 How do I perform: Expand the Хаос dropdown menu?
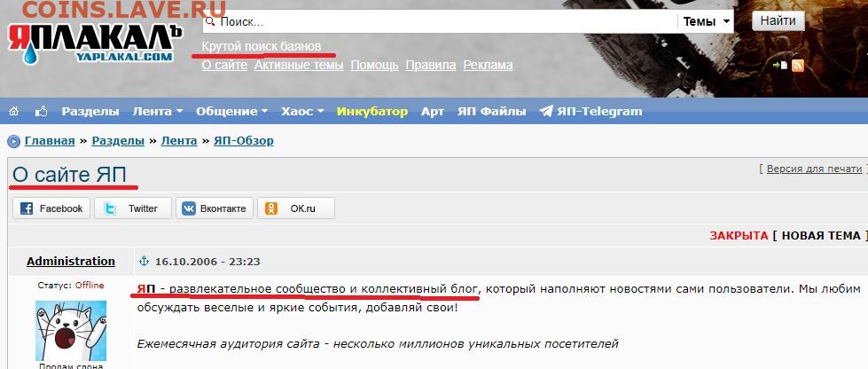click(x=302, y=112)
